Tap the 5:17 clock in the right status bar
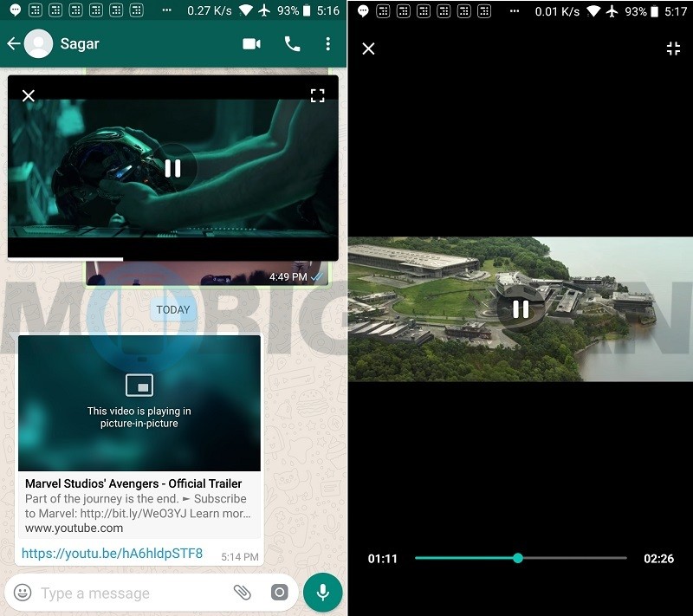This screenshot has width=693, height=616. 676,11
